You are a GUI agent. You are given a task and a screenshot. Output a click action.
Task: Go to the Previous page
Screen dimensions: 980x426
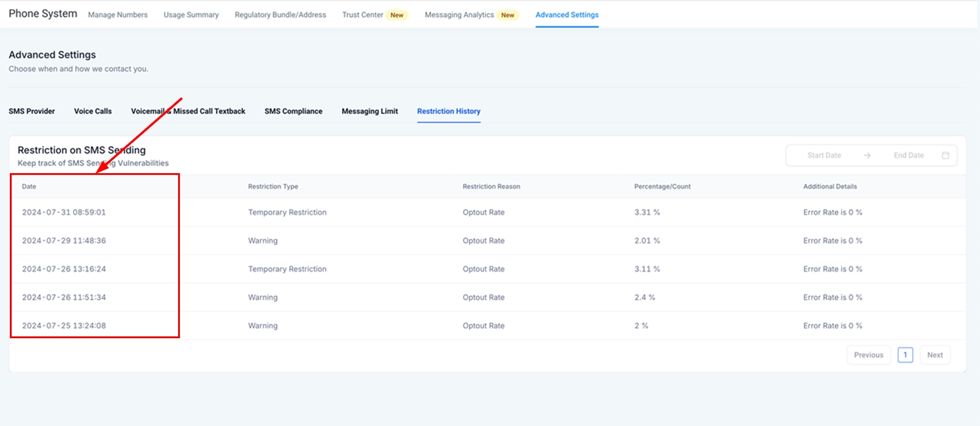868,355
